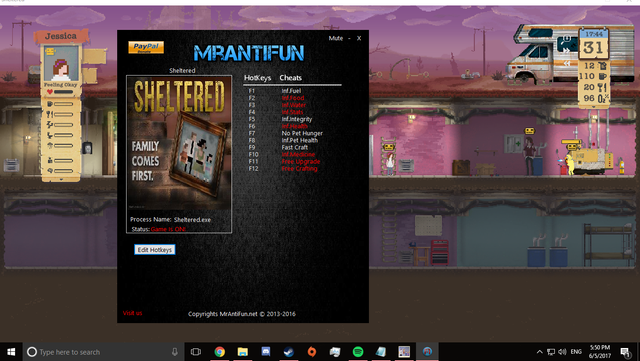Open the volume speaker icon
This screenshot has height=361, width=640.
562,352
